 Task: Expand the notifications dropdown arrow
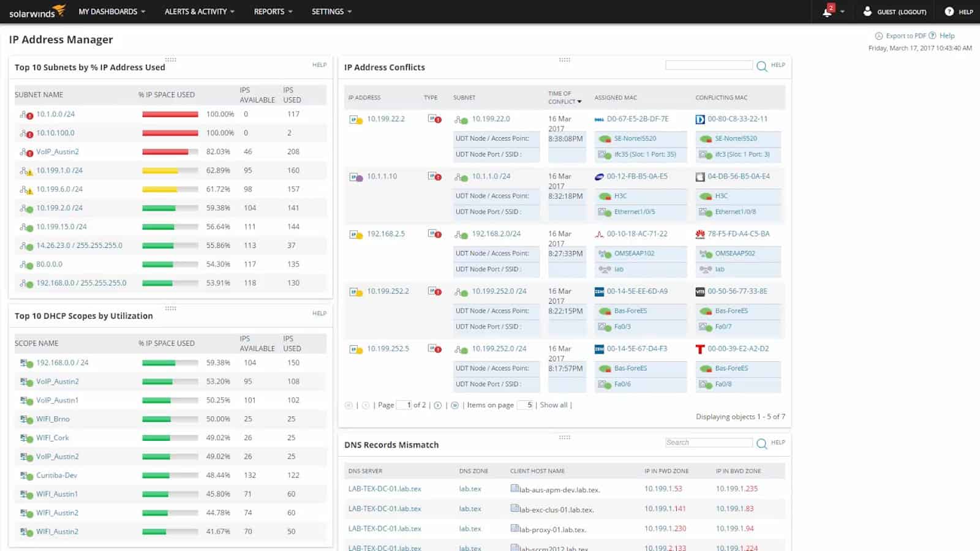click(x=842, y=12)
